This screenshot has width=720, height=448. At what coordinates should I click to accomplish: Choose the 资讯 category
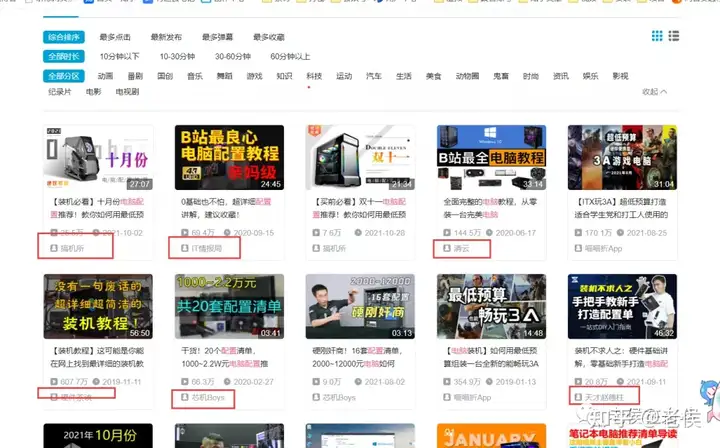click(561, 76)
